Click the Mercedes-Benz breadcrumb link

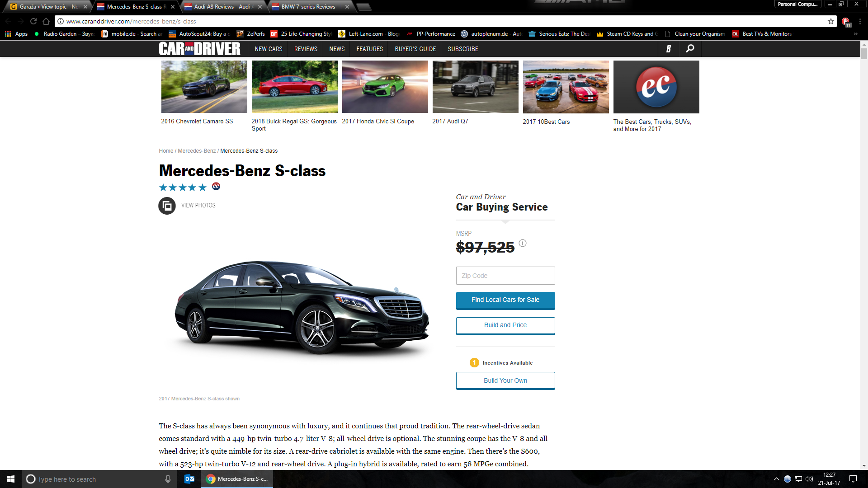197,151
